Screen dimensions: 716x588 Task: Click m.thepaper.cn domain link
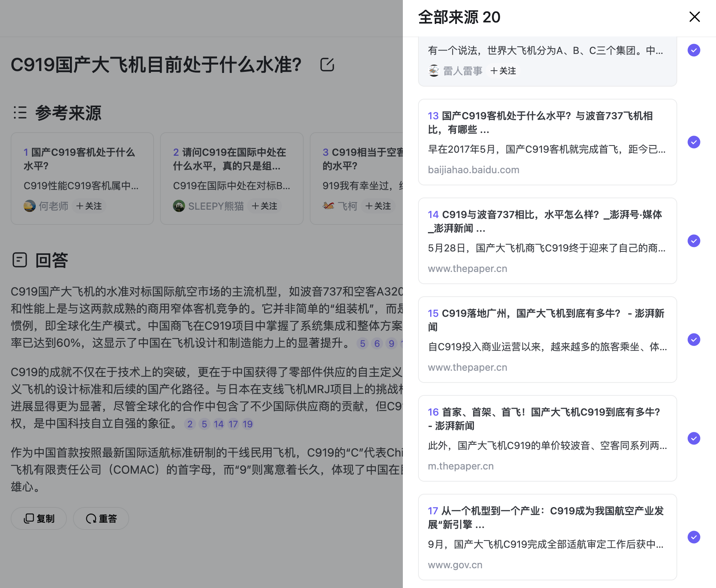[461, 466]
